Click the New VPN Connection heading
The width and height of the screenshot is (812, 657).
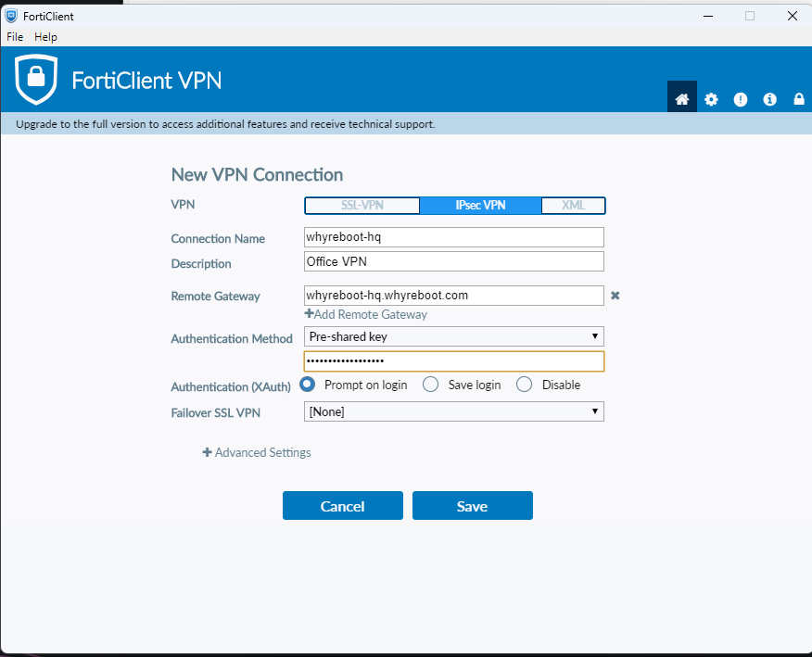point(257,174)
